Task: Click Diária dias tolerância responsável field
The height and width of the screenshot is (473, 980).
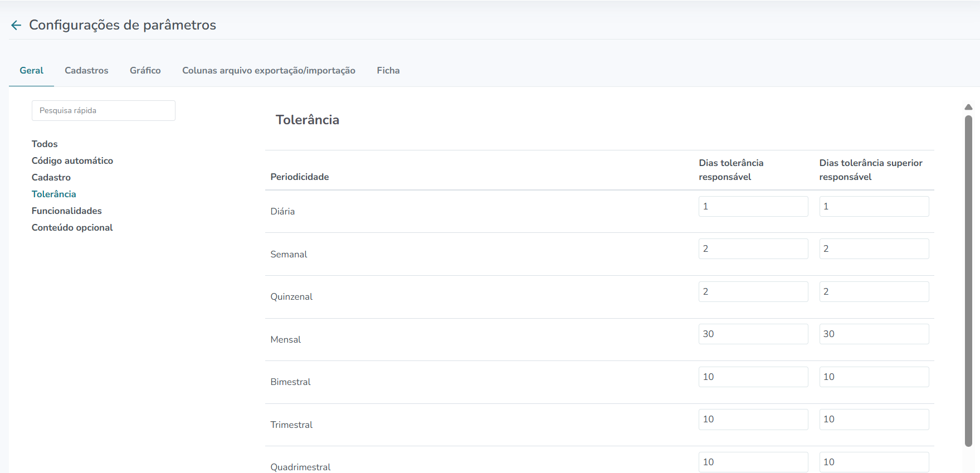Action: click(753, 206)
